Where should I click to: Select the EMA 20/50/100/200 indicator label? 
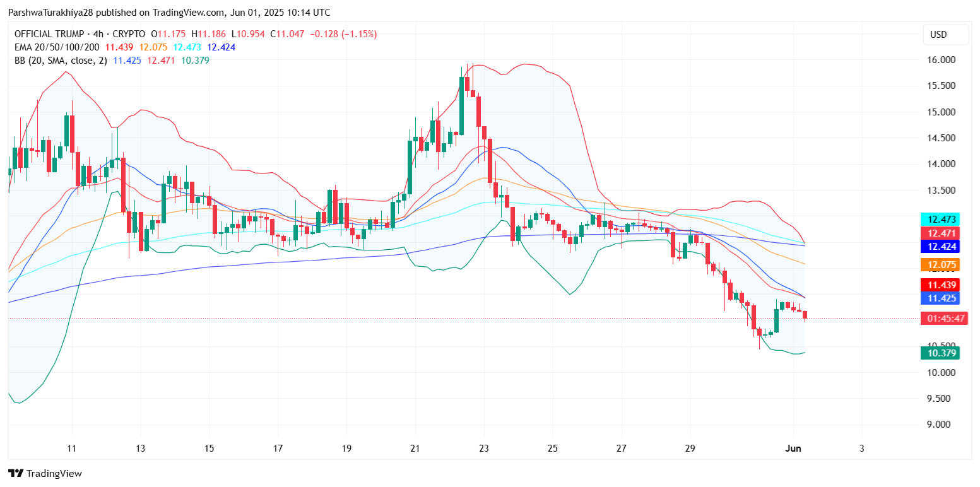57,47
